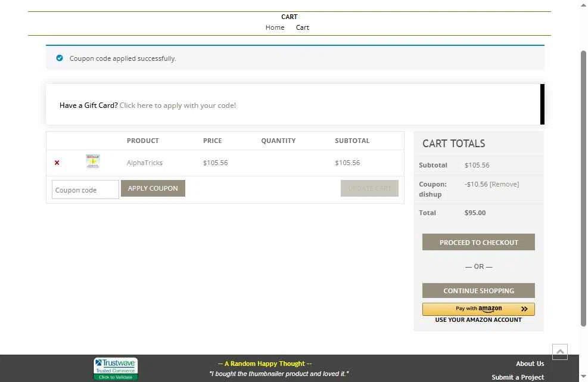
Task: Click the scrollbar down arrow
Action: point(583,376)
